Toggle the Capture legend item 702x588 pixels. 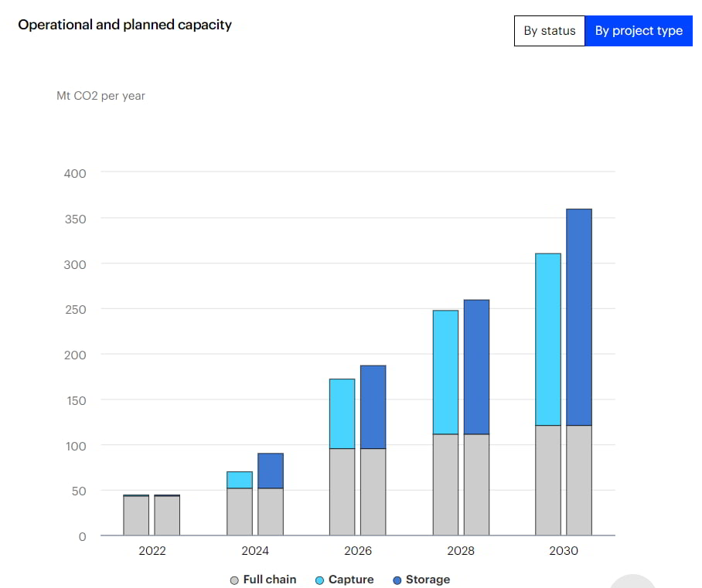coord(344,580)
